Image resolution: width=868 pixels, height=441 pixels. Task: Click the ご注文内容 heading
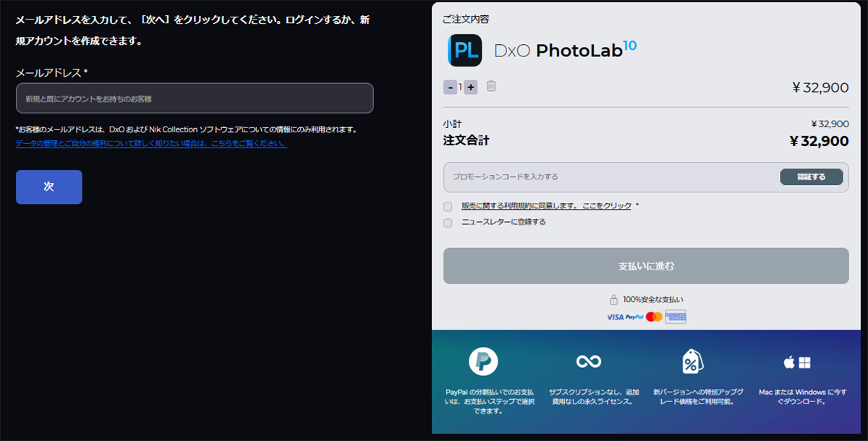click(465, 20)
